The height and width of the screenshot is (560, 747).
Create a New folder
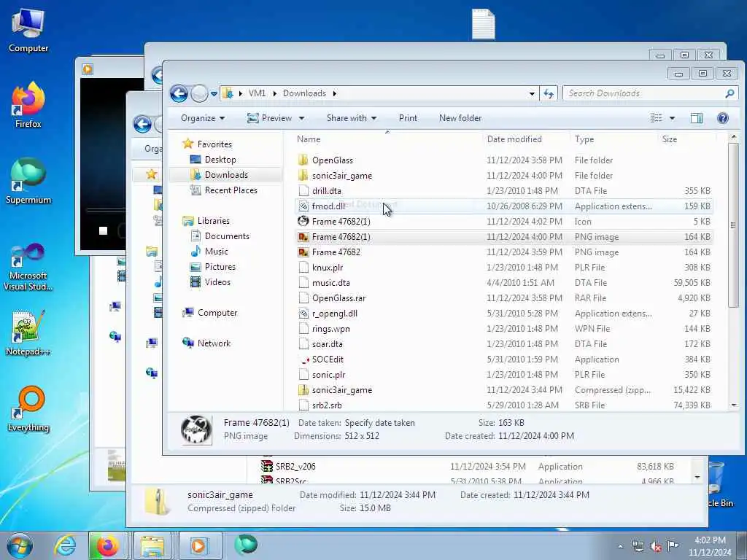click(460, 118)
